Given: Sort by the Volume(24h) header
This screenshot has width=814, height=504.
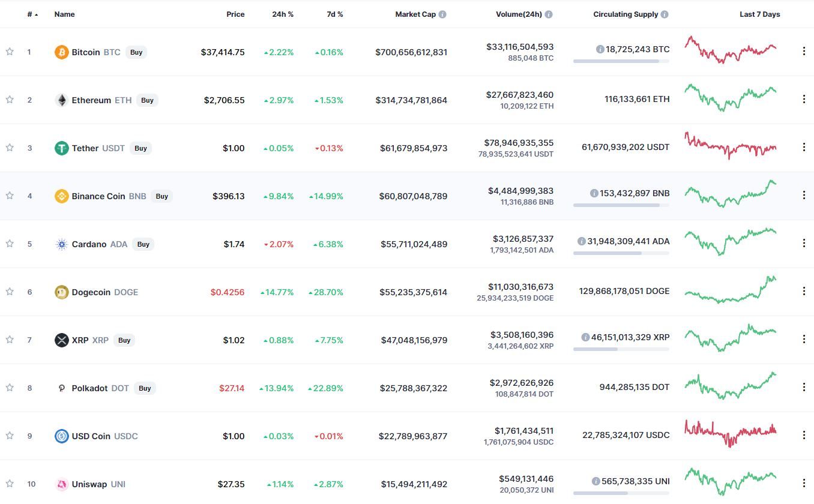Looking at the screenshot, I should point(519,14).
